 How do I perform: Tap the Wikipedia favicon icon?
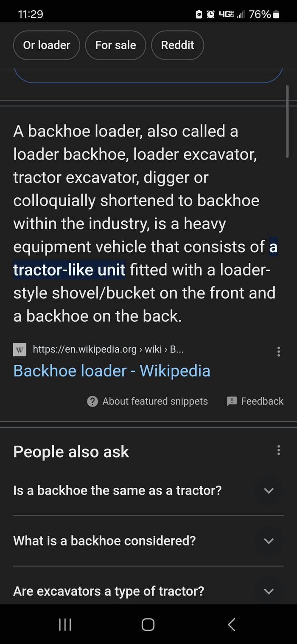point(20,350)
